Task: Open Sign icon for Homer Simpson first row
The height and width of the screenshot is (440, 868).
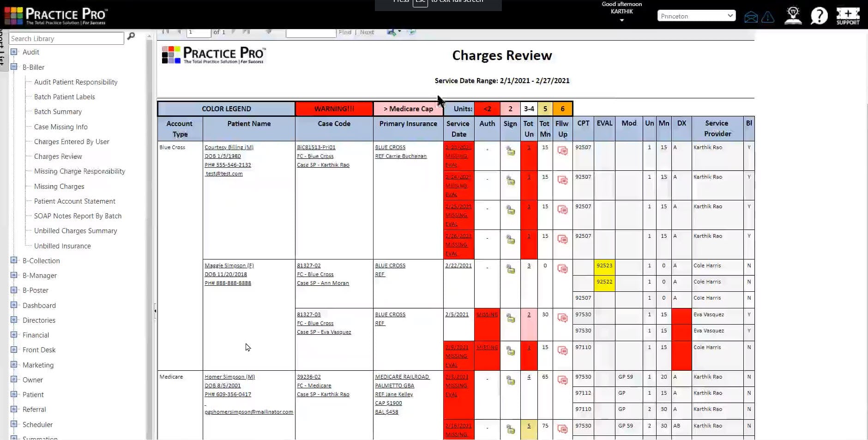Action: (x=510, y=380)
